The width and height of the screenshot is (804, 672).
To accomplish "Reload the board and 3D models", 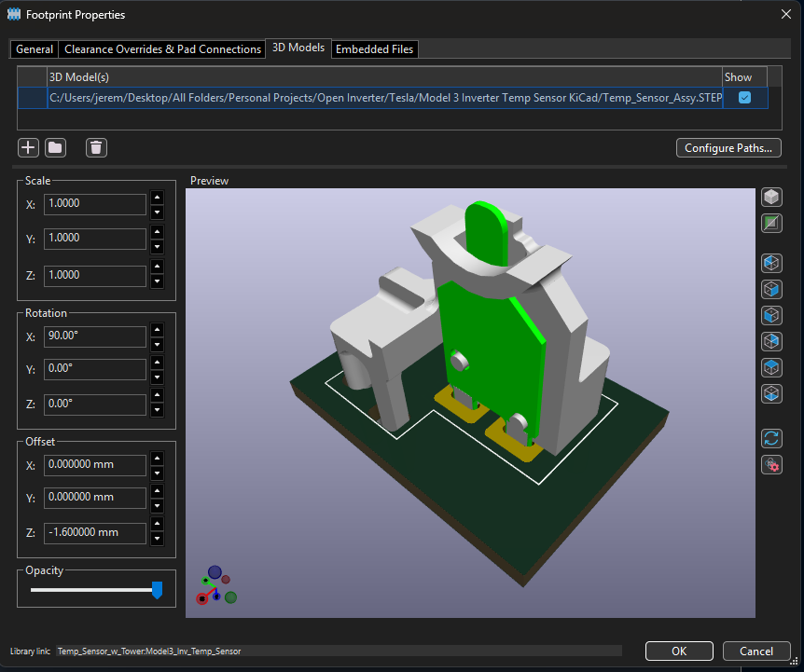I will tap(771, 438).
